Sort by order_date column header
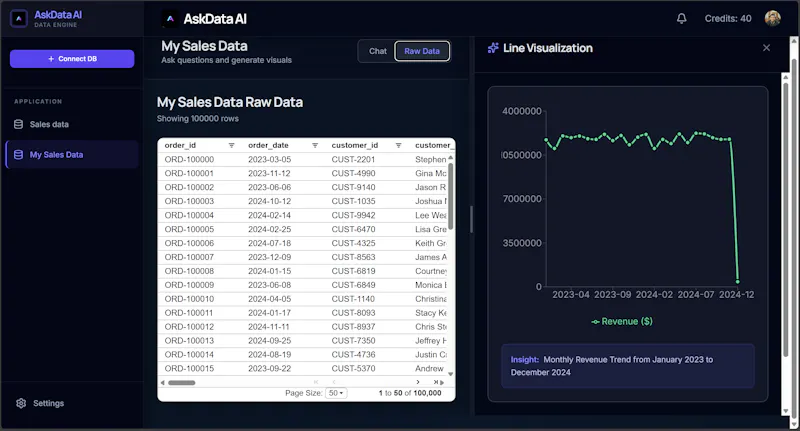This screenshot has height=431, width=800. 268,145
